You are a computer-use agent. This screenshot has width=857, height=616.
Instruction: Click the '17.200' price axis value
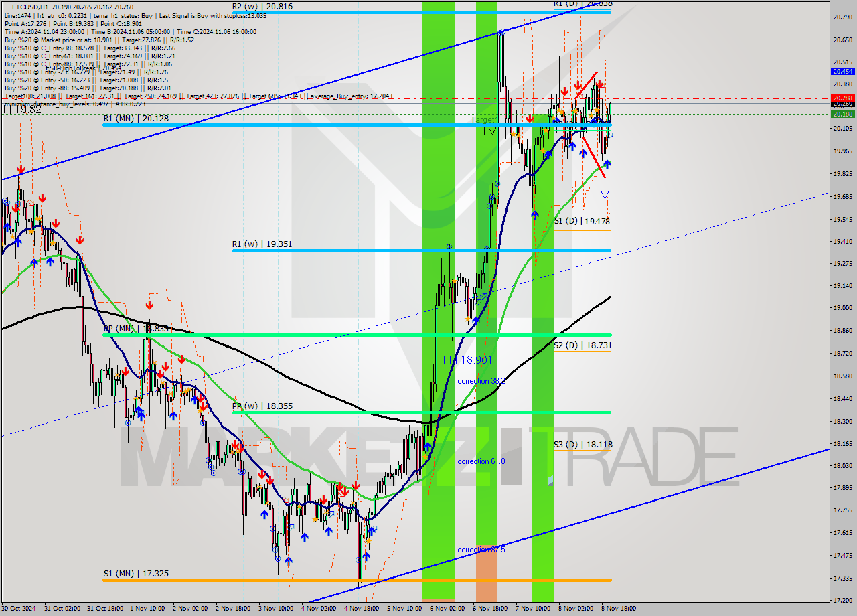point(842,601)
